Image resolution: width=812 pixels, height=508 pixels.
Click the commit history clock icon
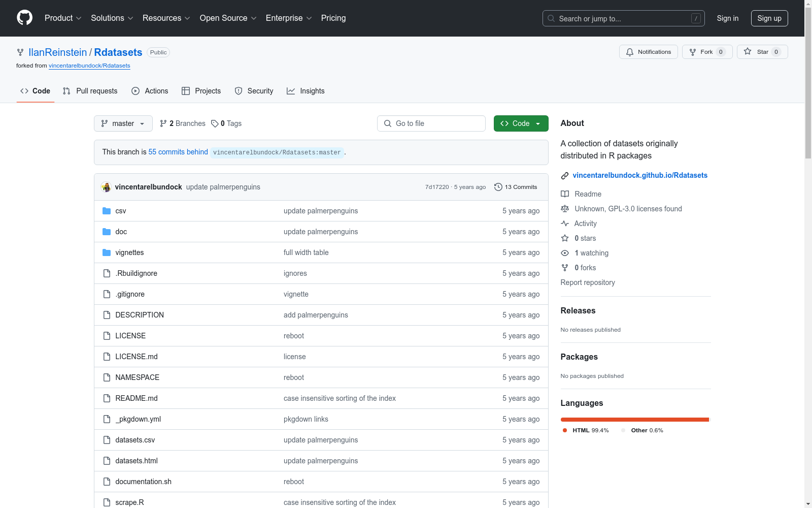click(498, 187)
